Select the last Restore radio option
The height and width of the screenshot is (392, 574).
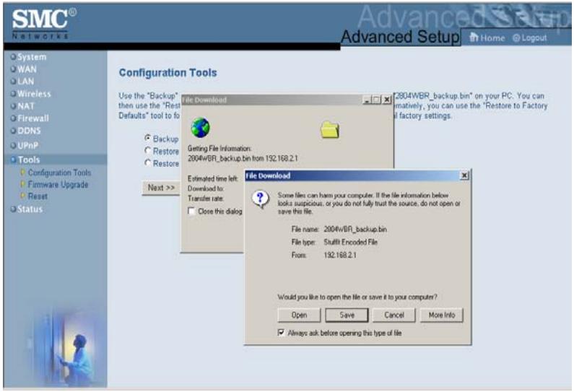tap(147, 162)
